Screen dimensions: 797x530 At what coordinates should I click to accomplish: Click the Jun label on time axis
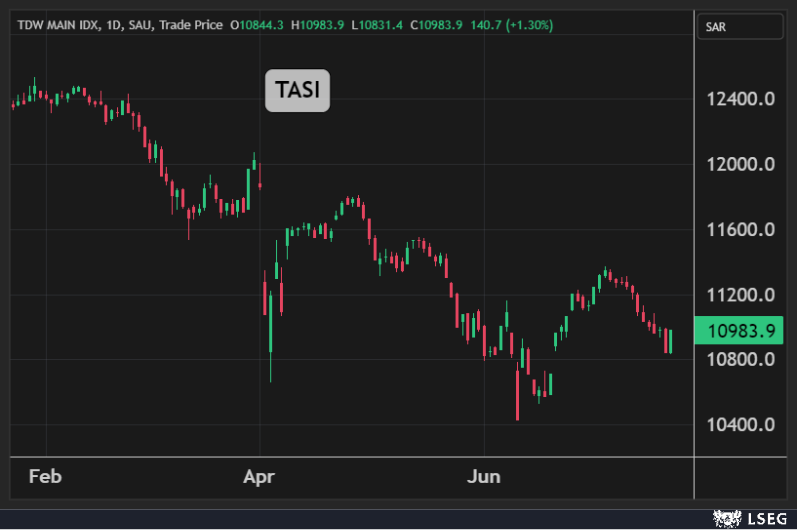point(484,476)
